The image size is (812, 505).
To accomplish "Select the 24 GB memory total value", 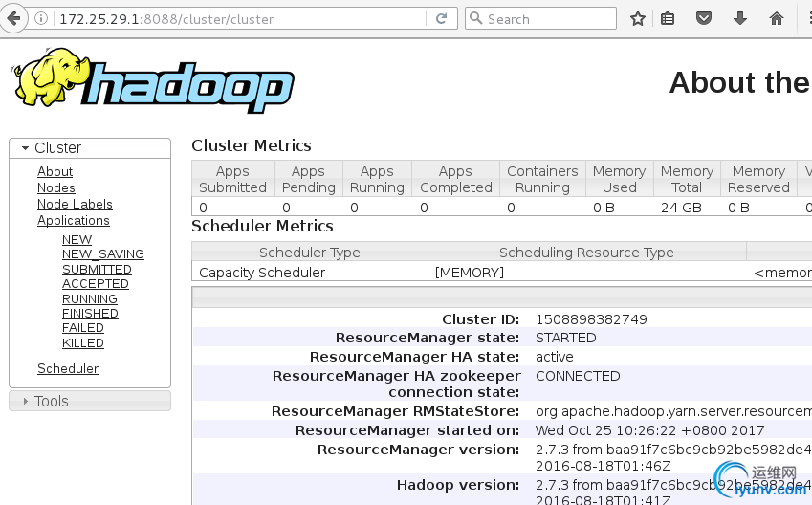I will pos(681,208).
